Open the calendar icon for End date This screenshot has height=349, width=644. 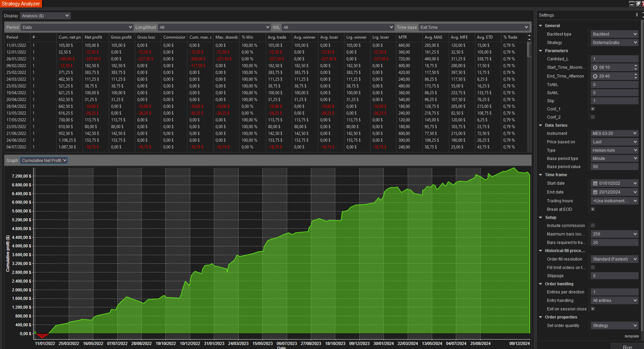(x=596, y=192)
